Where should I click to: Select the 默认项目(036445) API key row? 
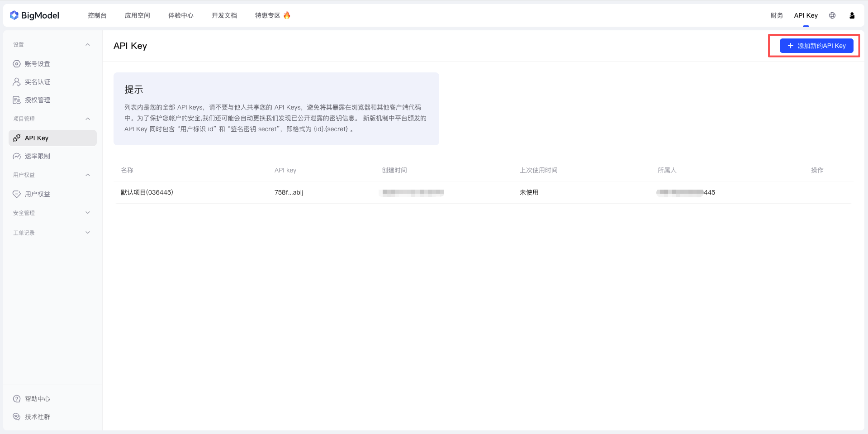click(147, 192)
